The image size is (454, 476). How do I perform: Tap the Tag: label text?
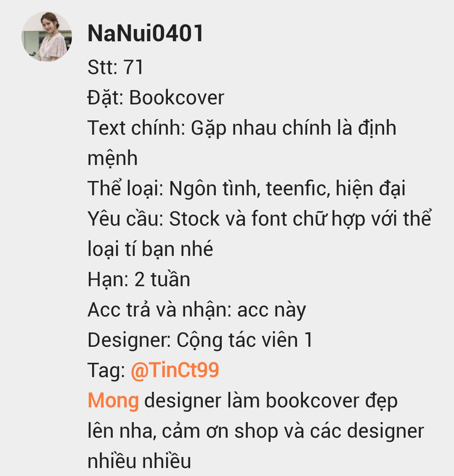[106, 371]
